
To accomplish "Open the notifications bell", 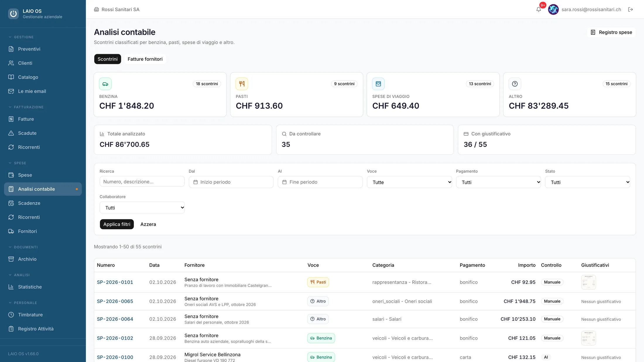I will pyautogui.click(x=538, y=9).
